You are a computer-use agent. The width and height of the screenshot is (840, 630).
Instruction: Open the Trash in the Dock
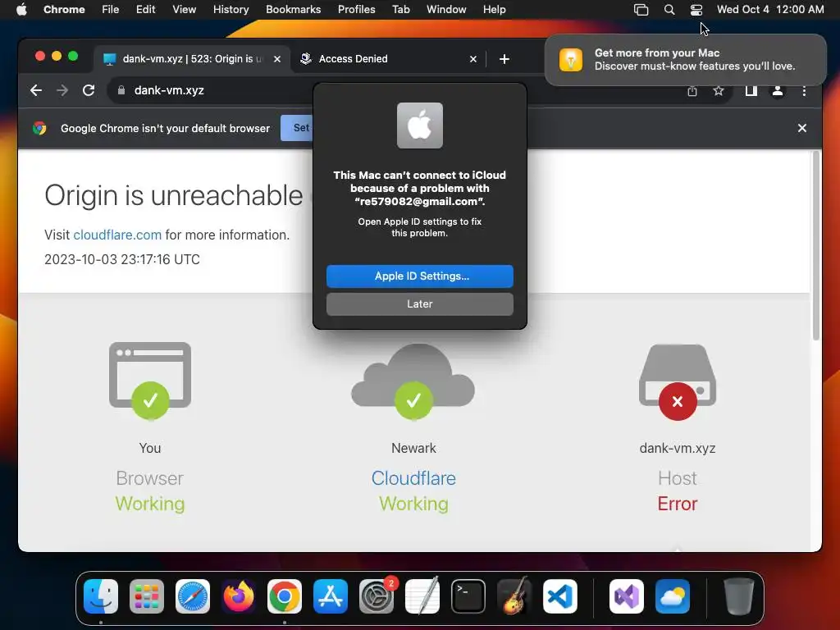click(739, 596)
